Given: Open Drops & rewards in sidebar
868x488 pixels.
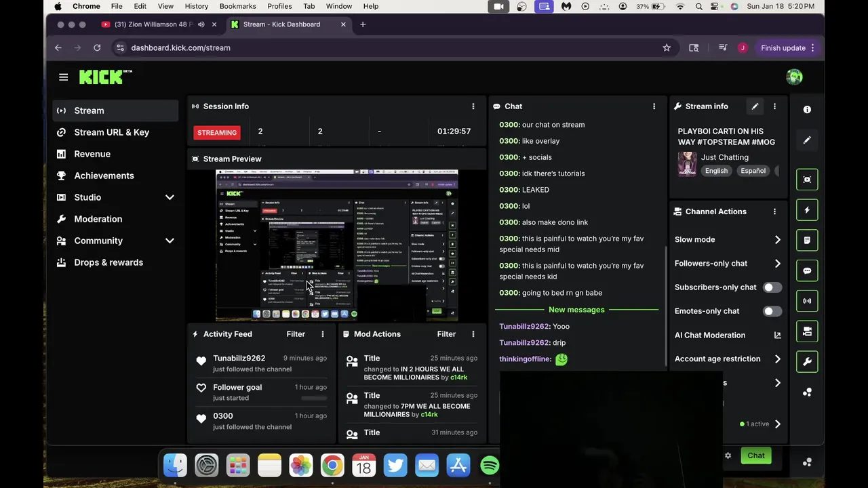Looking at the screenshot, I should (x=115, y=262).
